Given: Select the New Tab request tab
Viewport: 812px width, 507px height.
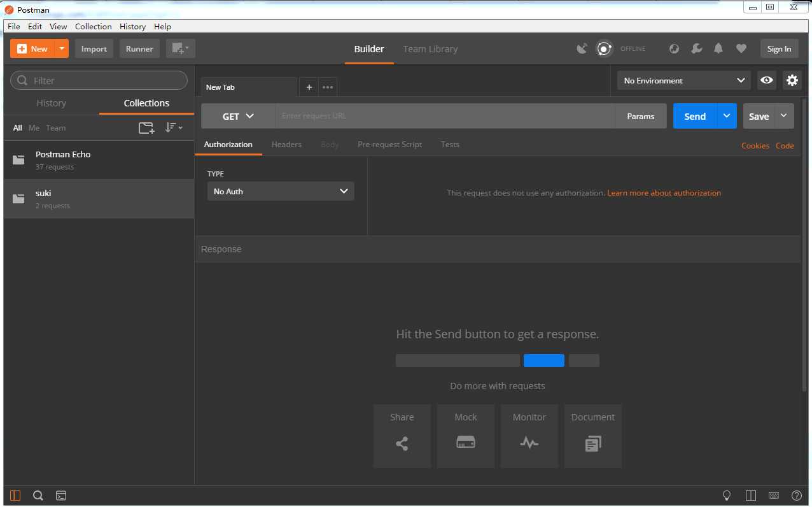Looking at the screenshot, I should (x=249, y=87).
